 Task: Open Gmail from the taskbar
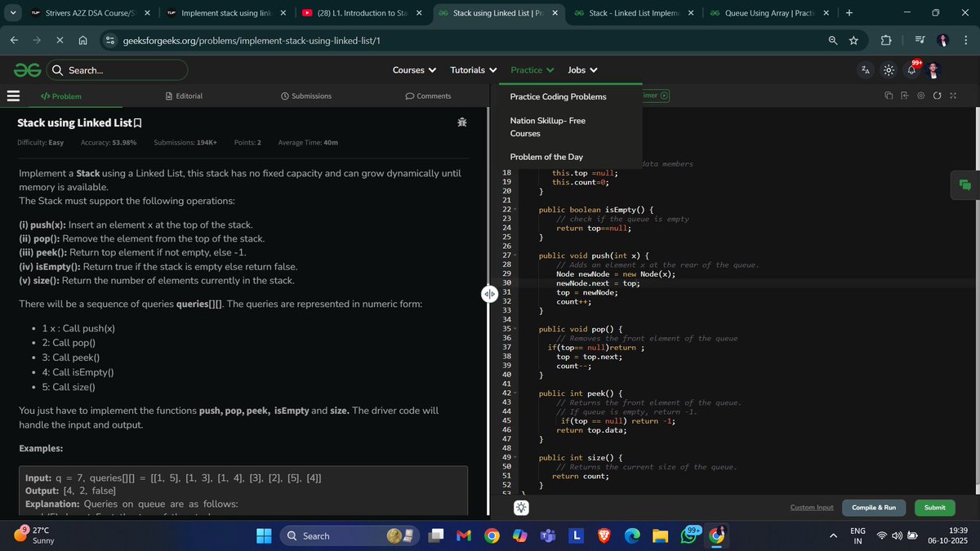[464, 535]
